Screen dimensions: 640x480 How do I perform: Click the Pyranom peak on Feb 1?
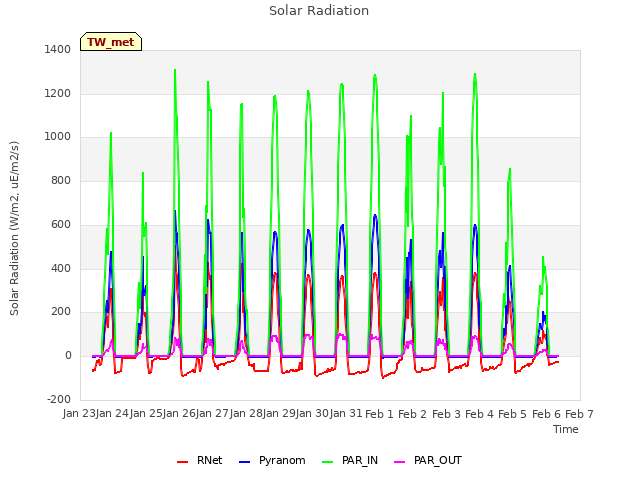(x=375, y=215)
